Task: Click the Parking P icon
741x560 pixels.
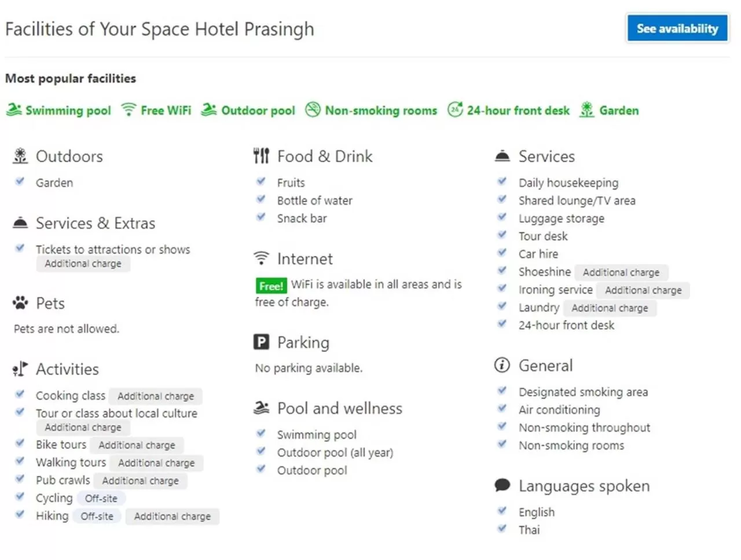Action: [262, 342]
